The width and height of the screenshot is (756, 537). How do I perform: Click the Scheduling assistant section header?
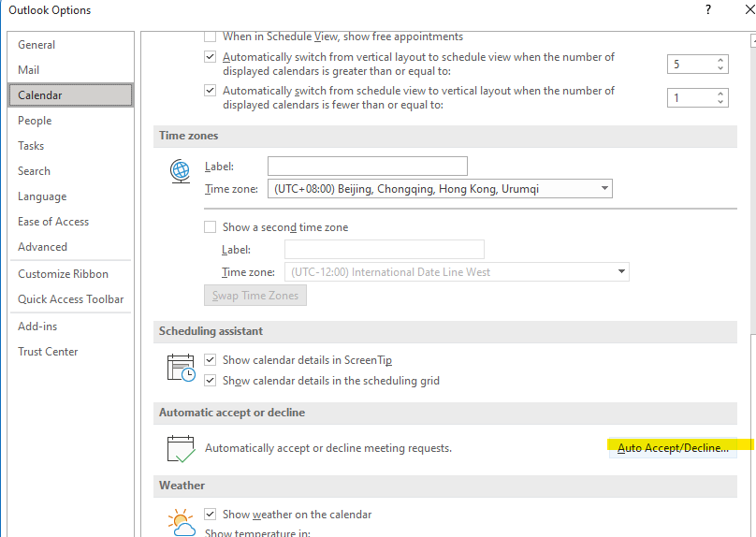click(445, 331)
